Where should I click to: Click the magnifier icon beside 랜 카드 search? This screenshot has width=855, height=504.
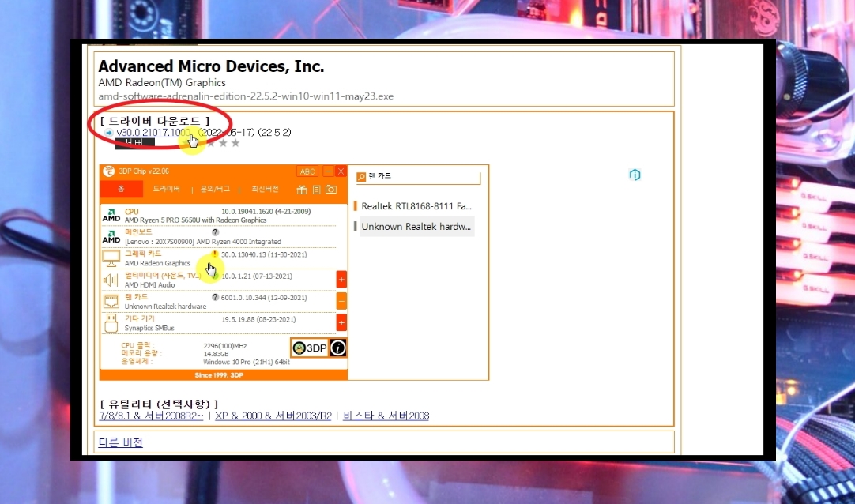(361, 176)
